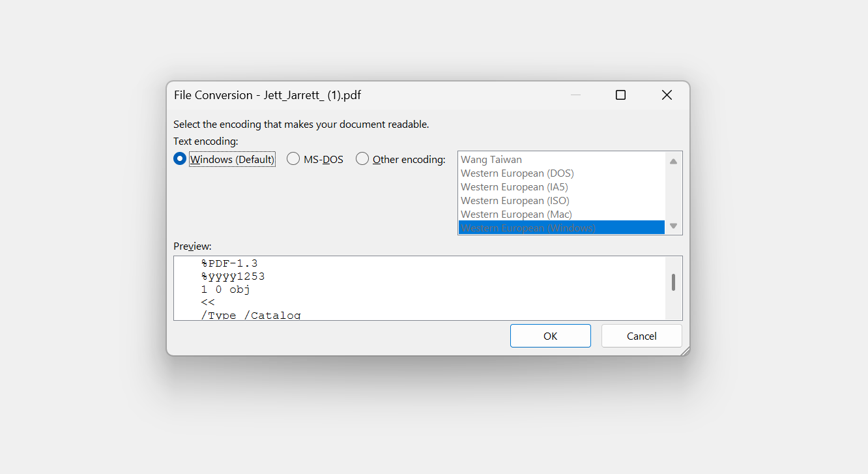Click the preview pane scrollbar thumb
Screen dimensions: 868x474
click(673, 282)
